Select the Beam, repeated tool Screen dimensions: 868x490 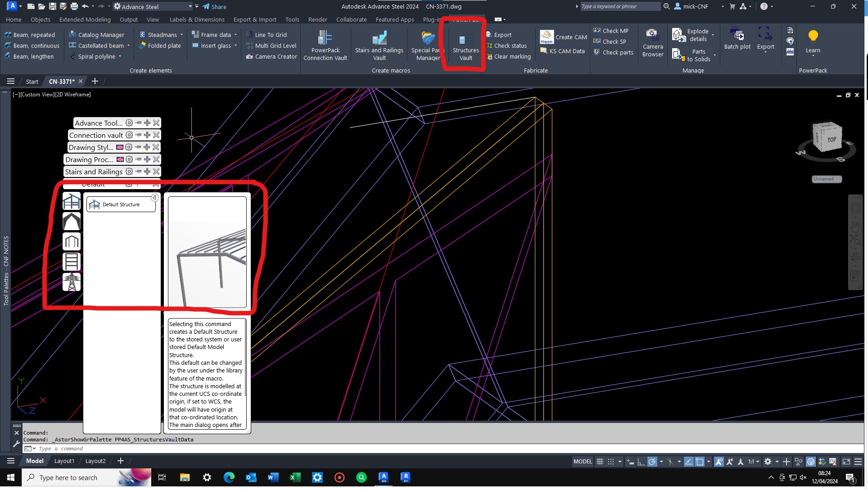[x=30, y=34]
